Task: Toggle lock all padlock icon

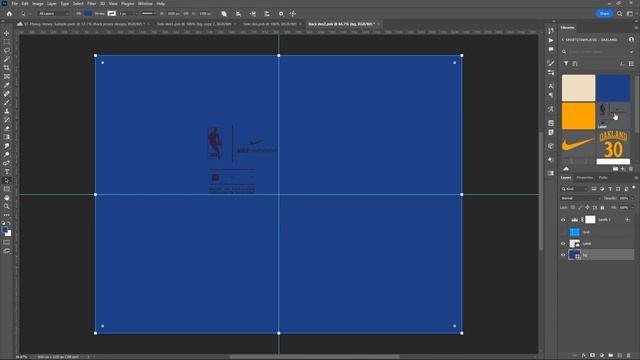Action: tap(602, 207)
